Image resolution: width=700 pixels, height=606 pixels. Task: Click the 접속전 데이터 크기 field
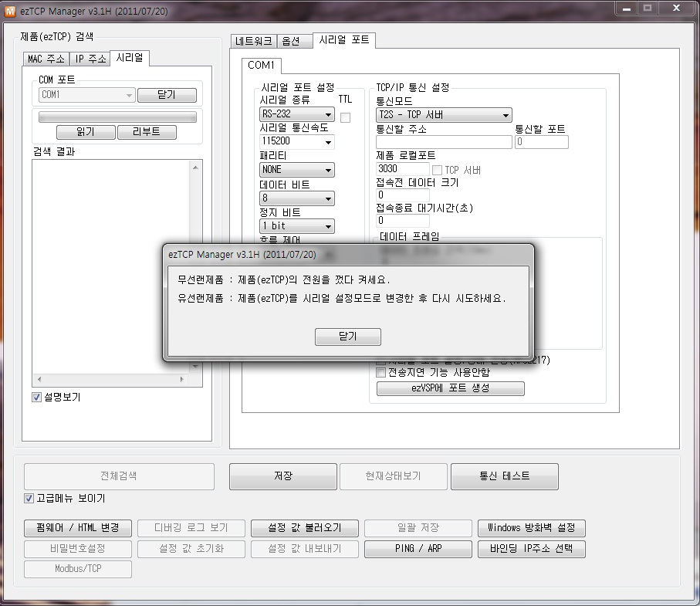pyautogui.click(x=403, y=195)
